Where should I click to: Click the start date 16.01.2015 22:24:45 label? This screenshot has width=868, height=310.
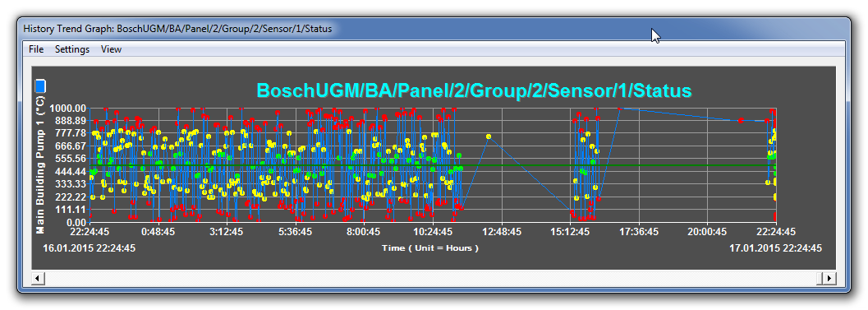pos(90,248)
